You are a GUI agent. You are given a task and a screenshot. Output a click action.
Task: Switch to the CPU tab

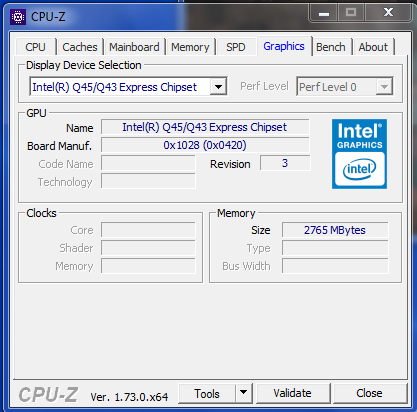35,47
